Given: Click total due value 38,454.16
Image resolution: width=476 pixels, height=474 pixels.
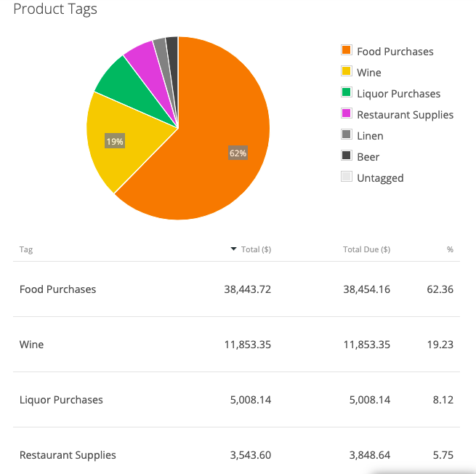Looking at the screenshot, I should point(366,289).
